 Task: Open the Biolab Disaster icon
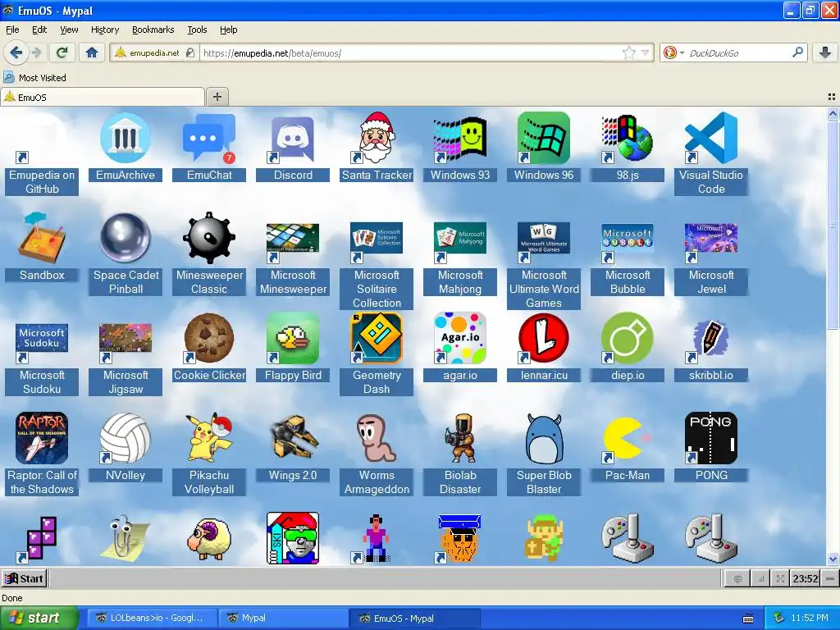click(x=460, y=438)
